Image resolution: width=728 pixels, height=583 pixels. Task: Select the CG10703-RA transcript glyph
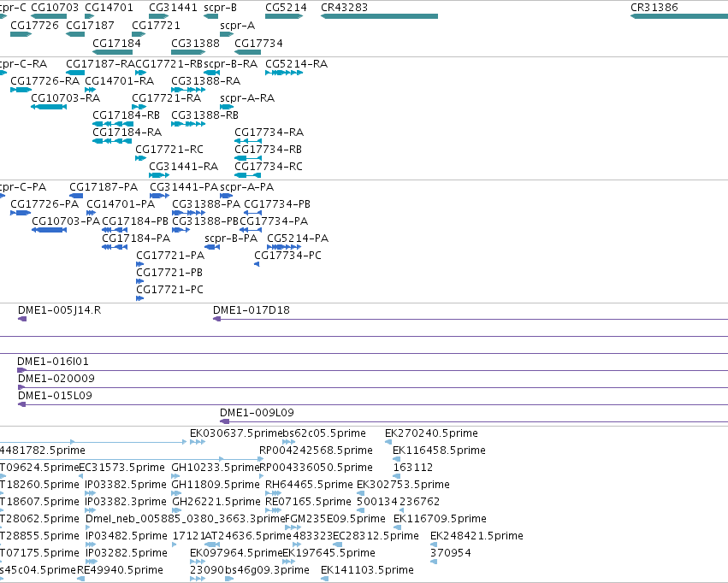(49, 107)
